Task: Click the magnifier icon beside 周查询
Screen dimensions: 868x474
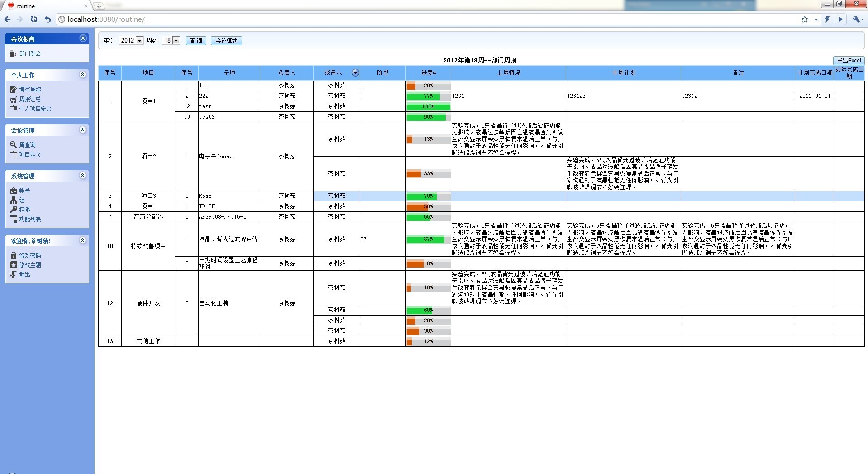Action: click(14, 145)
